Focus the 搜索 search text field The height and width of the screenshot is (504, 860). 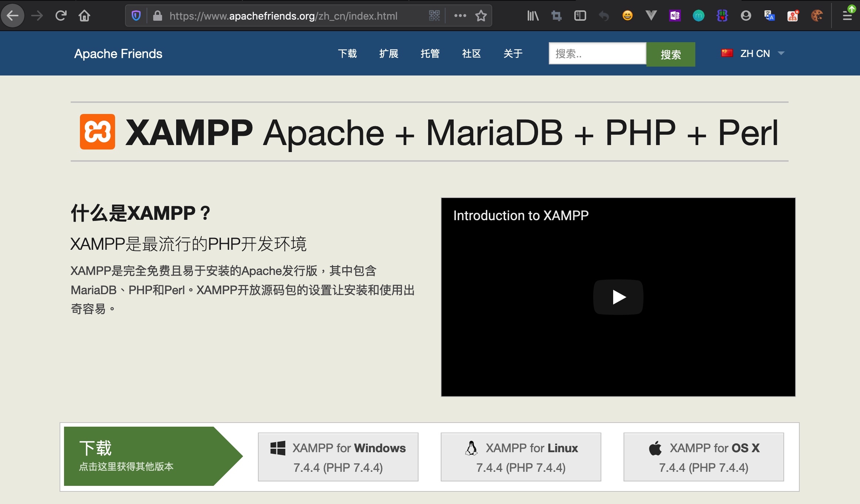coord(597,54)
